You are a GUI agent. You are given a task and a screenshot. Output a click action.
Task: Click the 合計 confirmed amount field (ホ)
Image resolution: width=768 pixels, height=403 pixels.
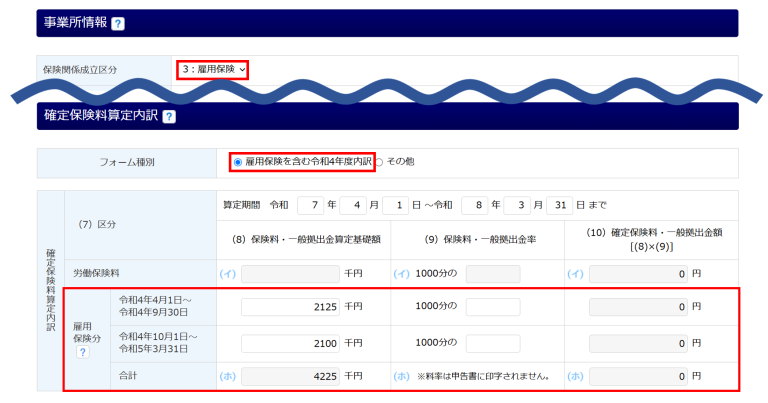pos(638,377)
